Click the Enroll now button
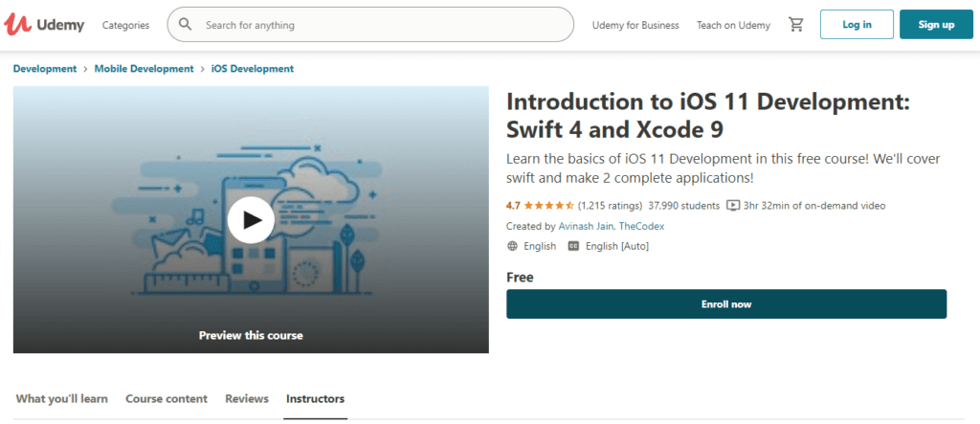The width and height of the screenshot is (980, 424). click(x=726, y=304)
